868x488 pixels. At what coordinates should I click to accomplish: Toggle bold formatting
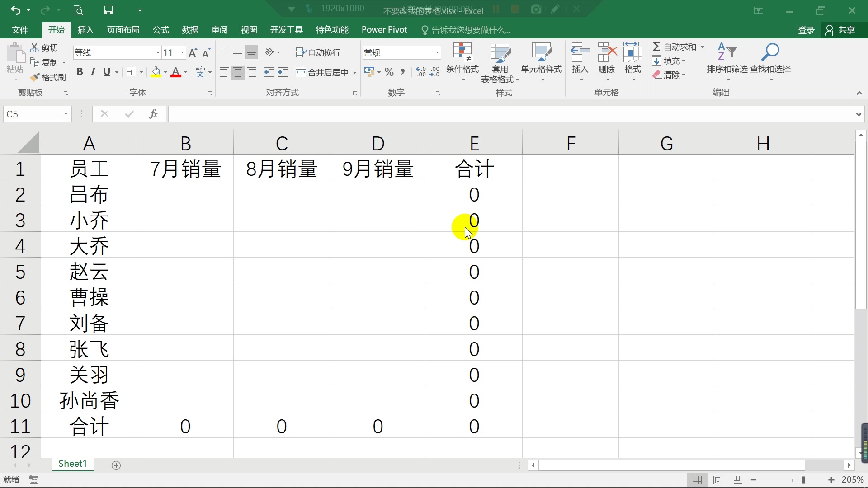pos(80,72)
